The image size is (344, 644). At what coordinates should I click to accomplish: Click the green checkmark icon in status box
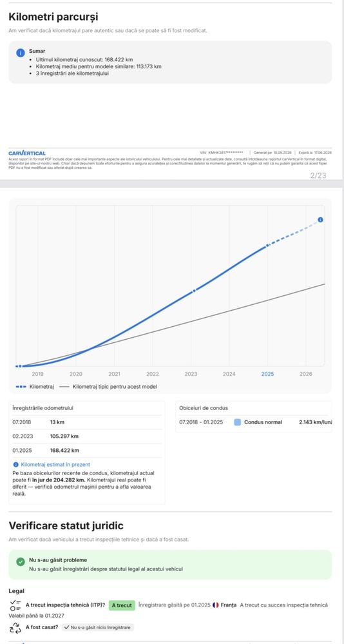[x=21, y=561]
